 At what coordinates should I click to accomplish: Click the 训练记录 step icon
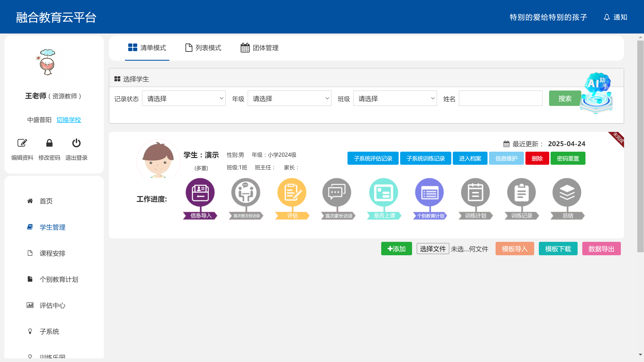click(x=521, y=193)
